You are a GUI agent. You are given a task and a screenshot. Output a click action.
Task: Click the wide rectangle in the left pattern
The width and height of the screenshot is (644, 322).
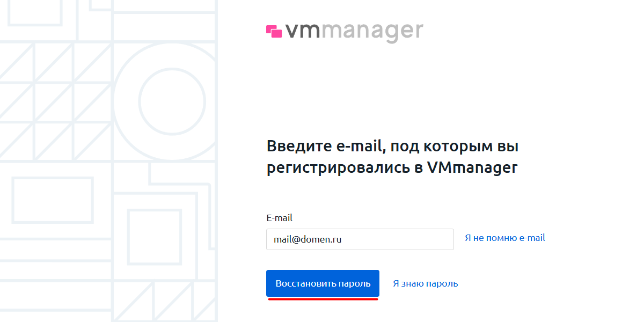point(52,200)
